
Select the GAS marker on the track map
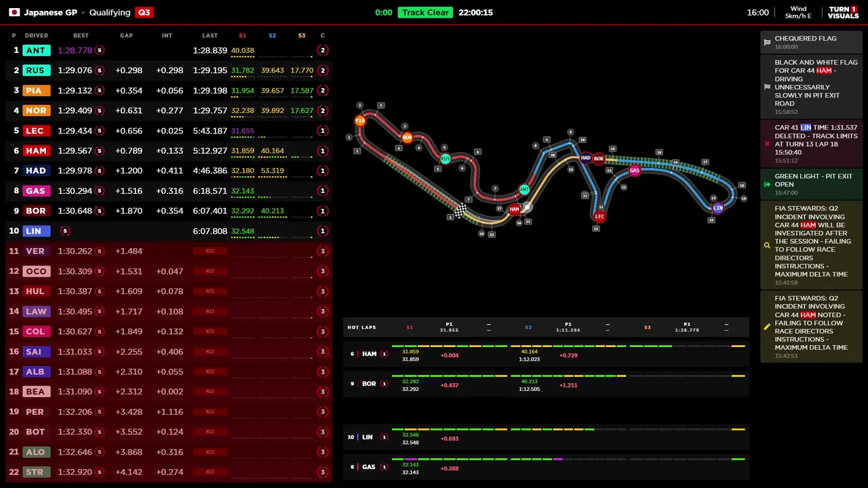point(635,171)
